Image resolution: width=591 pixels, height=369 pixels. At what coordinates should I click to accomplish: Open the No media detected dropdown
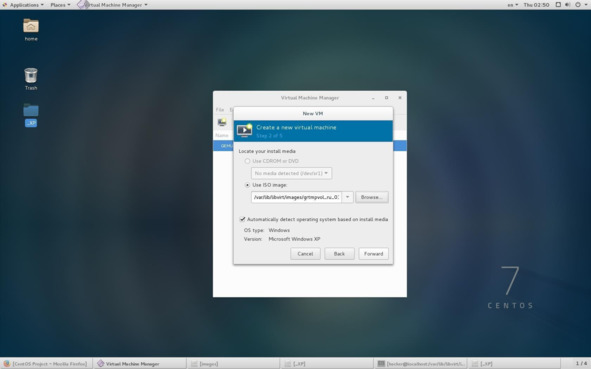pyautogui.click(x=291, y=173)
